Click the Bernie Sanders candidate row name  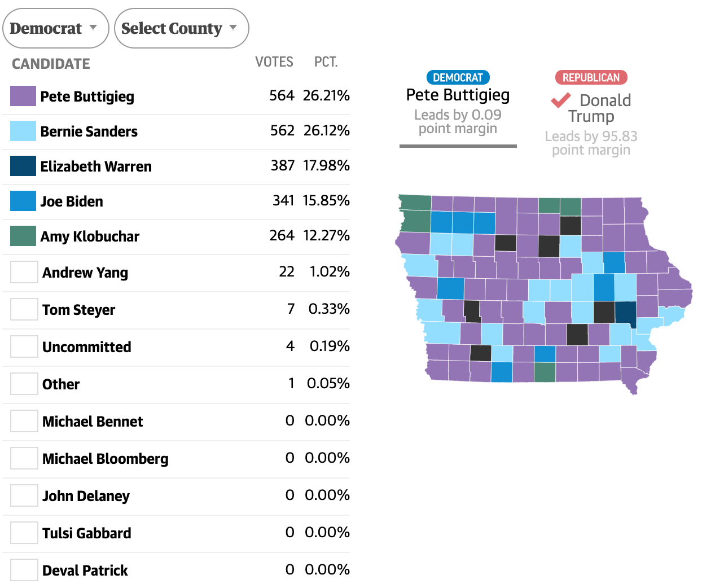[89, 131]
